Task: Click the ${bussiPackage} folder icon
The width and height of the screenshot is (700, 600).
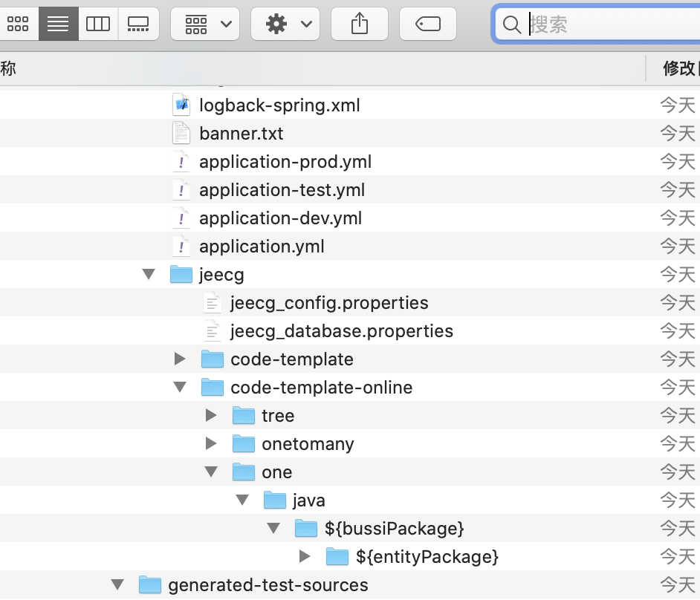Action: pyautogui.click(x=306, y=528)
